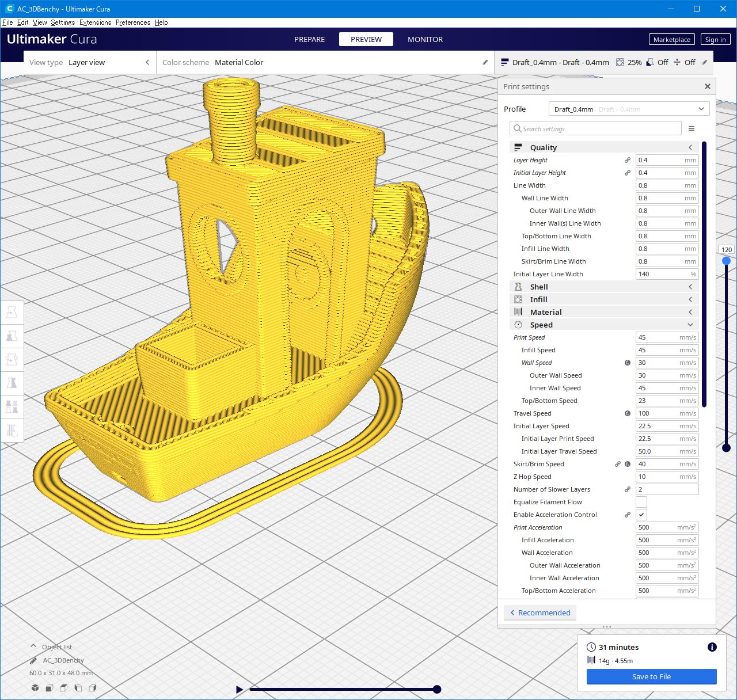Toggle the Equalize Filament Flow checkbox
The width and height of the screenshot is (737, 700).
click(x=641, y=502)
